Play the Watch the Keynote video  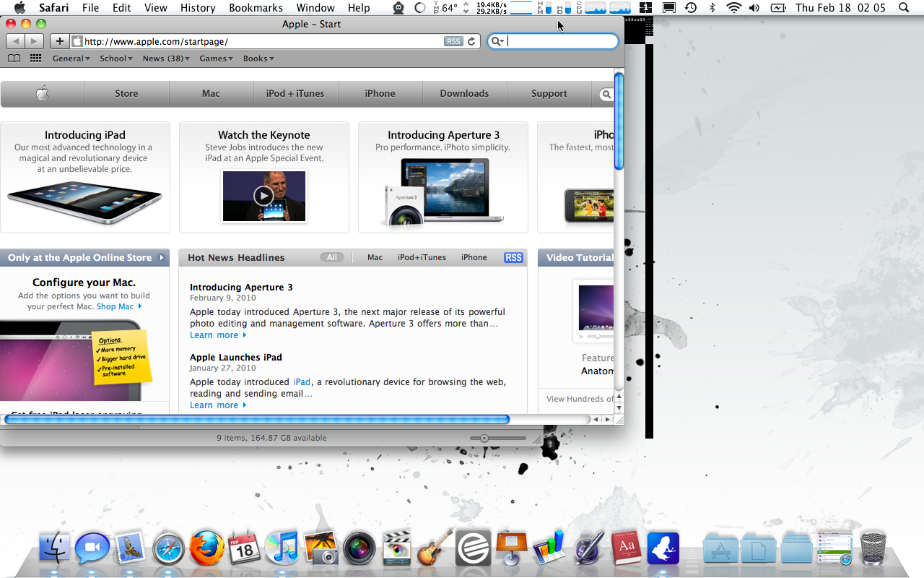click(263, 196)
